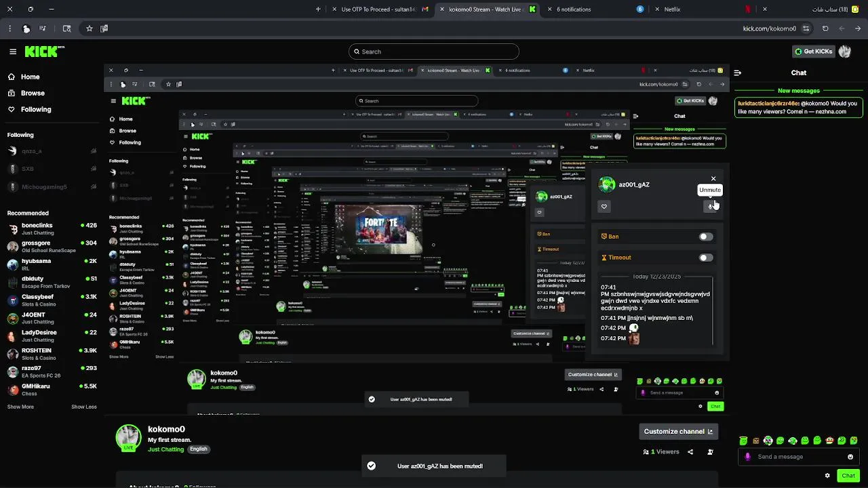868x488 pixels.
Task: Open a new tab with the outermost plus icon
Action: tap(318, 9)
